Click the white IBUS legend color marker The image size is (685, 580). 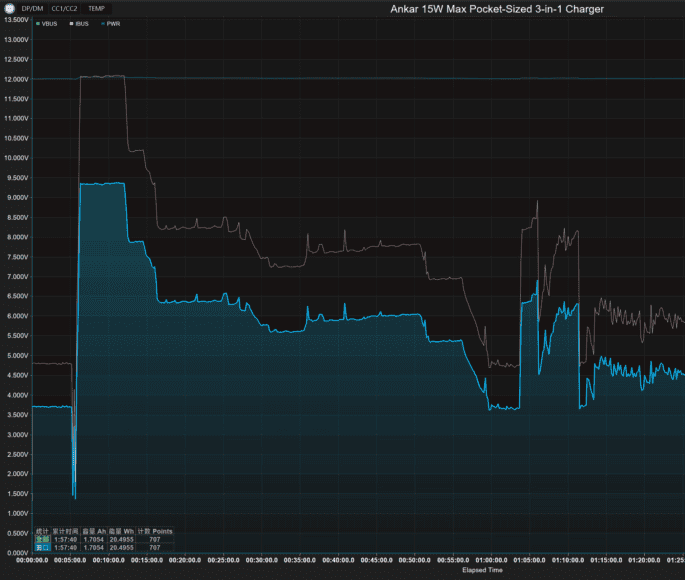click(71, 22)
